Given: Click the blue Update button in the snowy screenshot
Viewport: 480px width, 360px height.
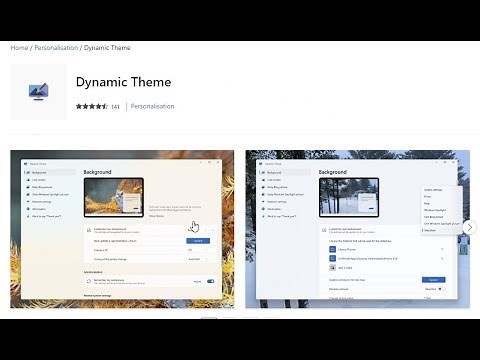Looking at the screenshot, I should point(433,280).
